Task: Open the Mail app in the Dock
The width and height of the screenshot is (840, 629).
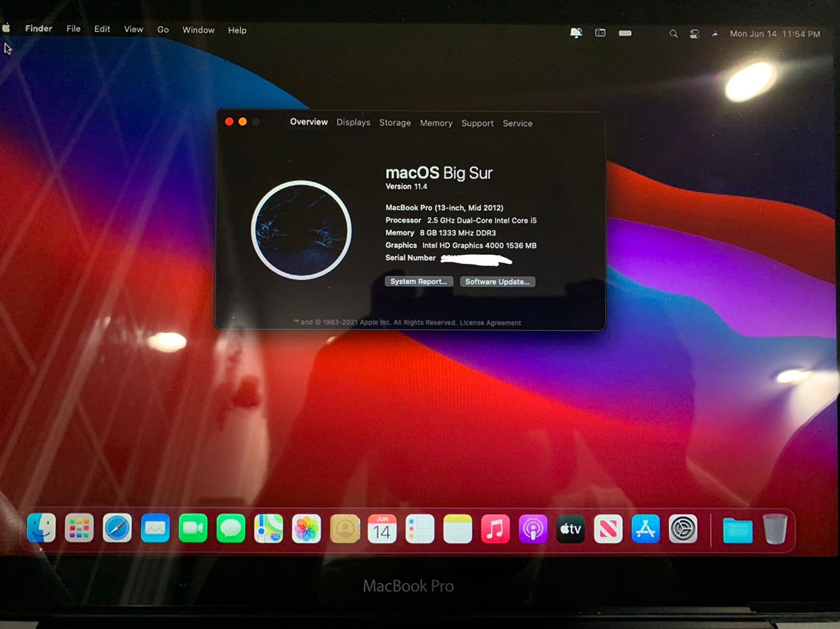Action: point(155,528)
